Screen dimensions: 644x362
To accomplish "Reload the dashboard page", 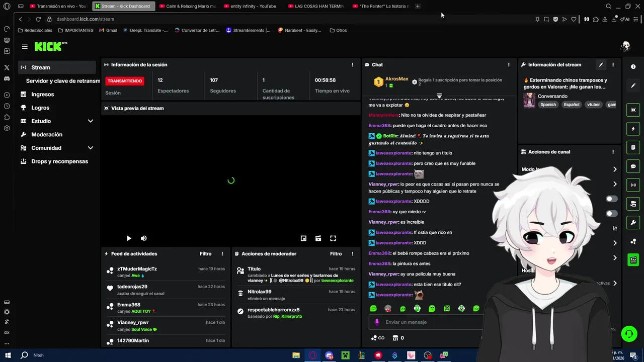I will click(38, 19).
